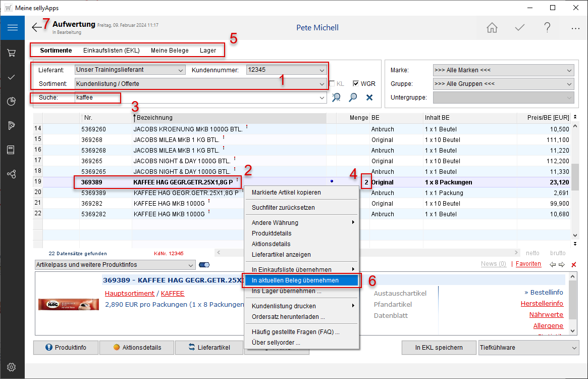Screen dimensions: 588x379
Task: Open the Nährwerte link
Action: click(546, 315)
